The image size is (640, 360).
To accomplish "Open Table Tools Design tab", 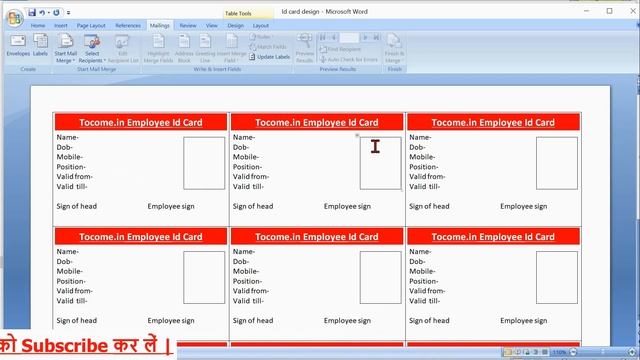I will 236,26.
